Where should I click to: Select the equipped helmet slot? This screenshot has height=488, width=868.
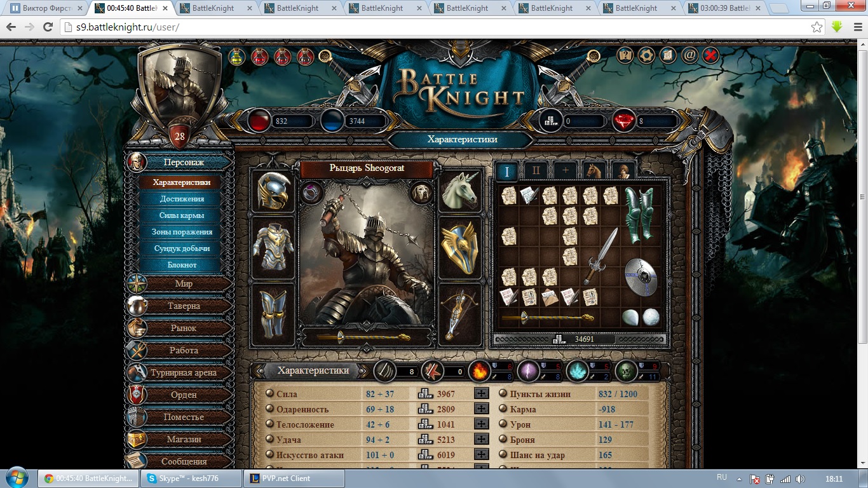click(274, 191)
